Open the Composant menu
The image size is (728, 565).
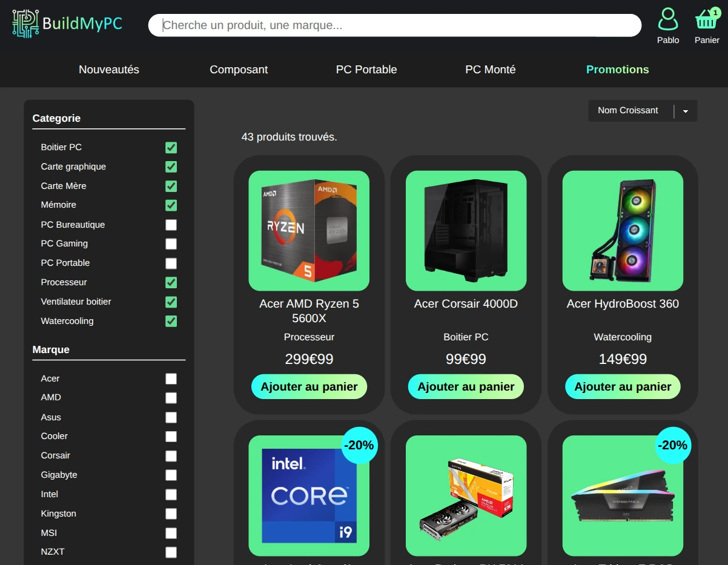[239, 70]
